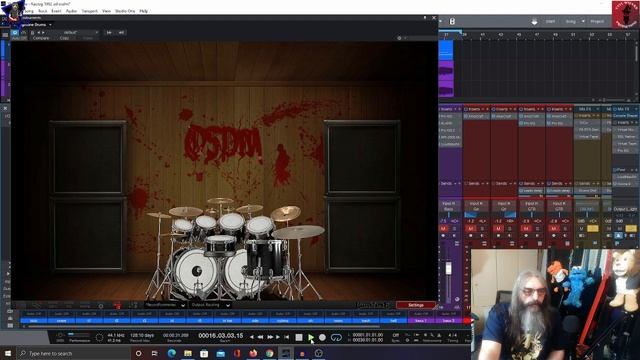This screenshot has height=360, width=640.
Task: Click the plugin Compare button
Action: pyautogui.click(x=41, y=38)
